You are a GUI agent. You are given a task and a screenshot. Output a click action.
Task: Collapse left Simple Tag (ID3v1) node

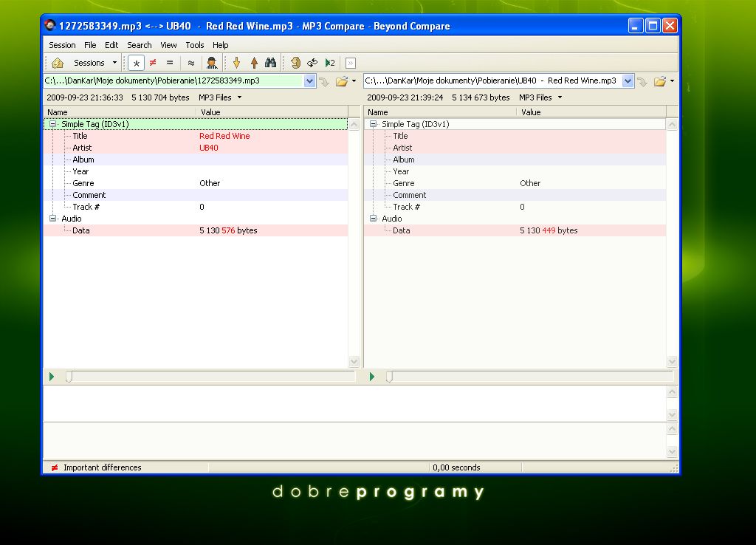click(x=52, y=124)
